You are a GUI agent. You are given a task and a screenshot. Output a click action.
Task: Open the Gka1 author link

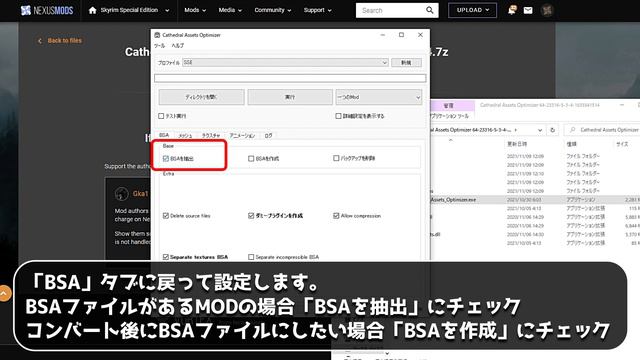pos(140,193)
